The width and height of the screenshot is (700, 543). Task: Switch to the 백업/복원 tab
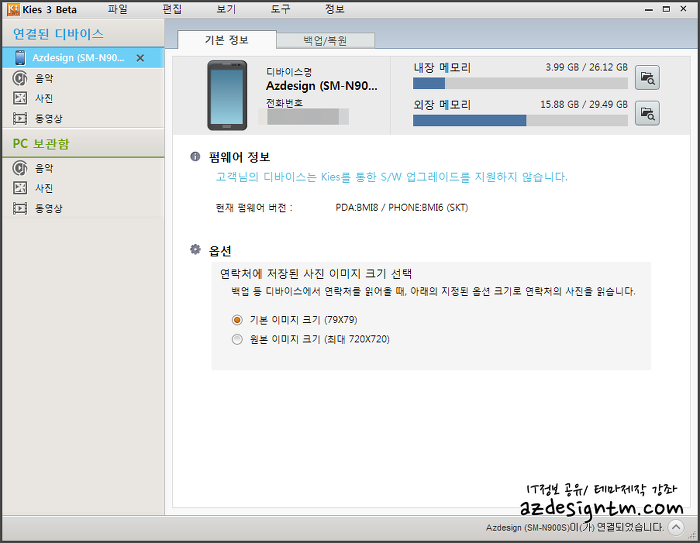[x=325, y=41]
